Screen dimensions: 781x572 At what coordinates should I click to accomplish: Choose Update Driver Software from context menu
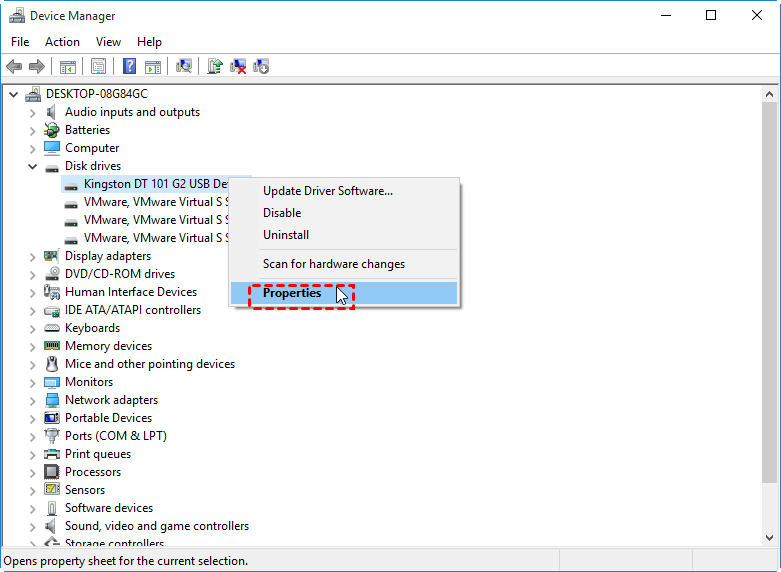pos(344,191)
